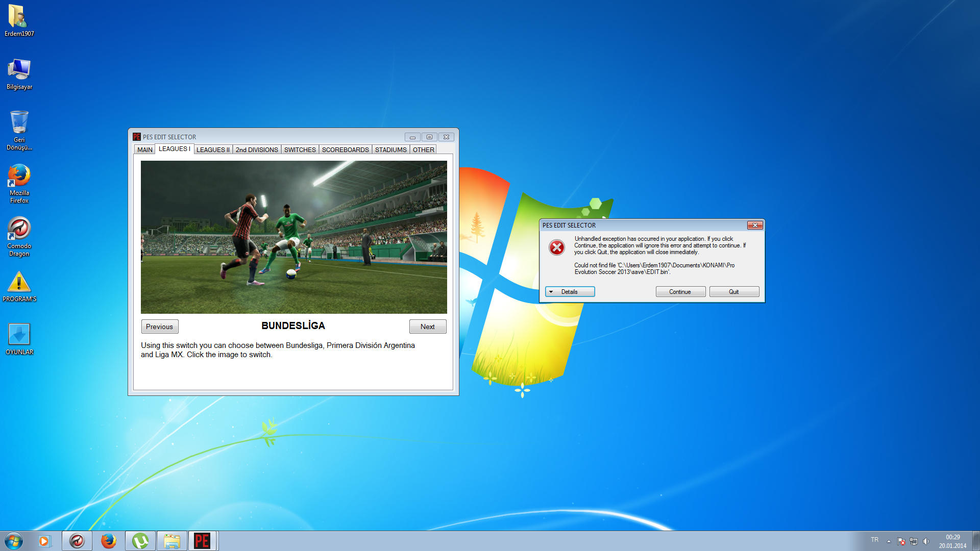Open the SWITCHES tab
This screenshot has height=551, width=980.
(300, 149)
